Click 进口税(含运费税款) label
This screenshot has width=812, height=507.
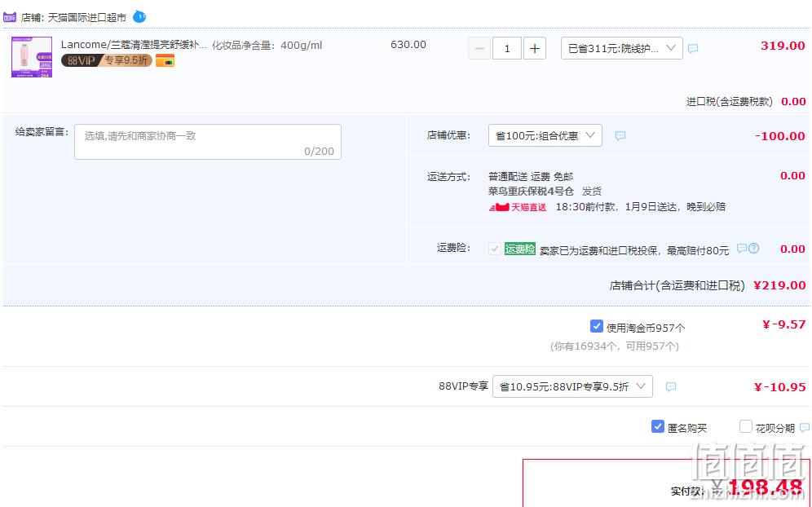(x=729, y=102)
